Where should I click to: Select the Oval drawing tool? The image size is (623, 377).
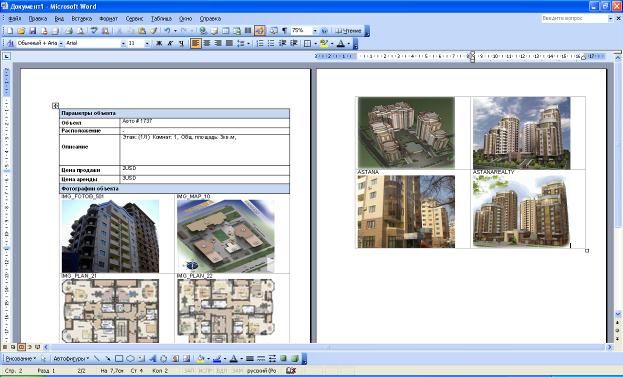point(130,359)
